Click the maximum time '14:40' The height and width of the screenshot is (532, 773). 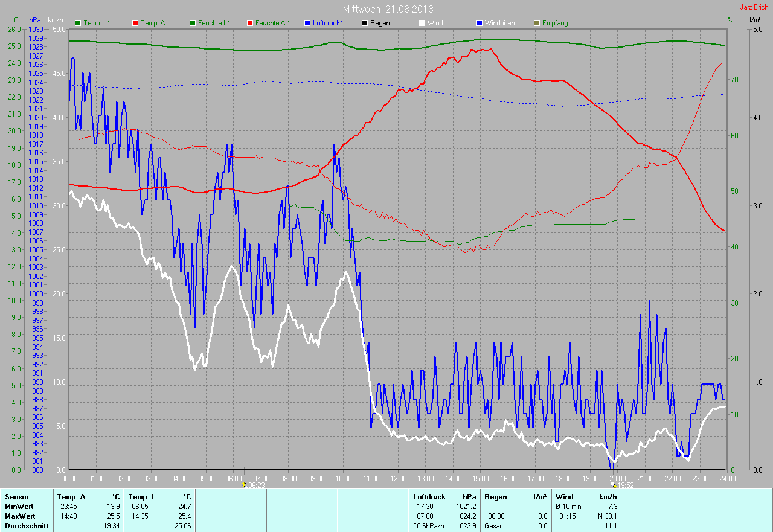[x=68, y=516]
